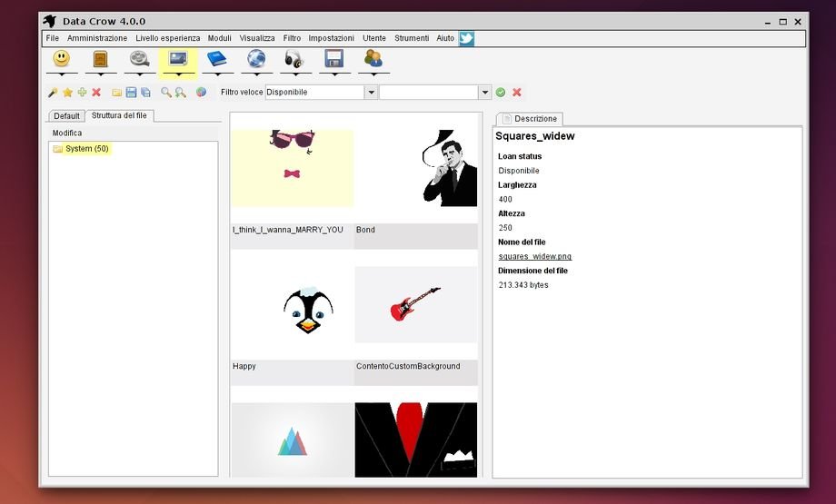The height and width of the screenshot is (504, 836).
Task: Switch to the Default tab
Action: pos(66,116)
